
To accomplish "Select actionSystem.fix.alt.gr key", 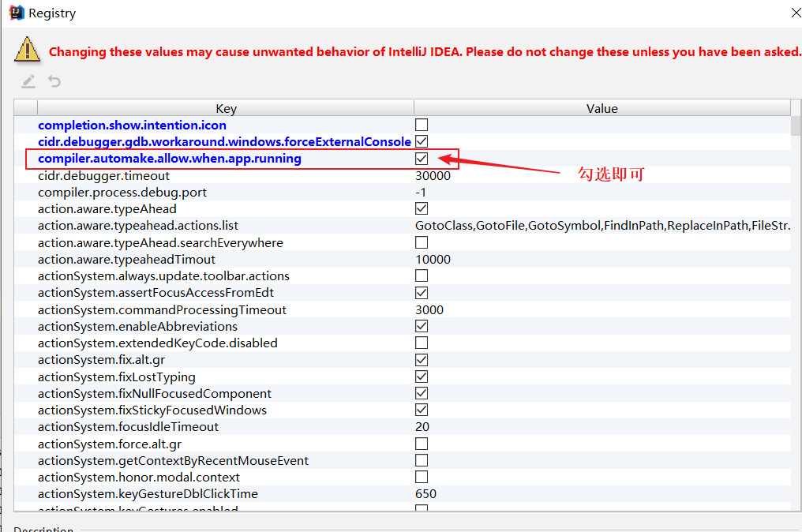I will (x=101, y=360).
